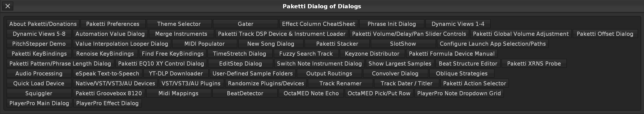The width and height of the screenshot is (644, 114).
Task: Launch Paketti Groovebox 8120
Action: click(109, 93)
